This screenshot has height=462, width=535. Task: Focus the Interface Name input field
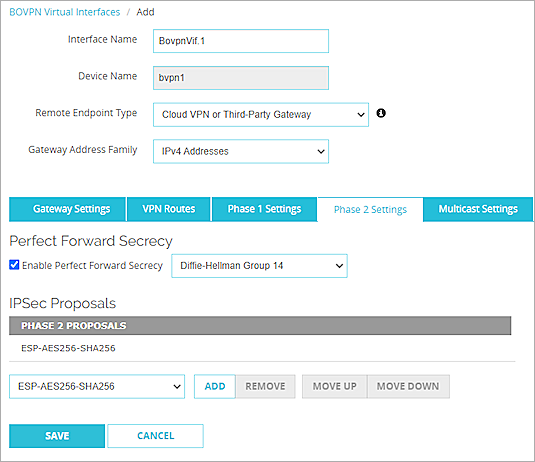(241, 41)
